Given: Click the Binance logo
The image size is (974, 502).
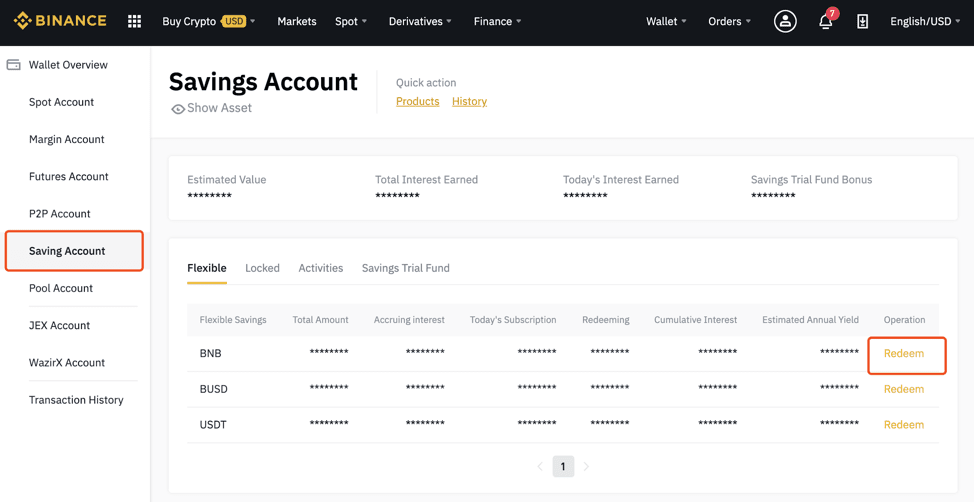Looking at the screenshot, I should (60, 21).
